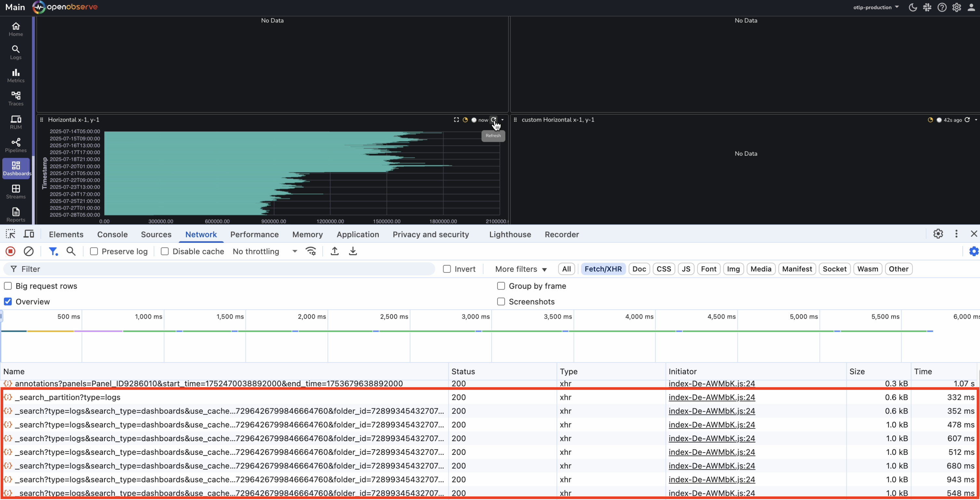Enable the Preserve log checkbox
The image size is (980, 500).
point(94,251)
